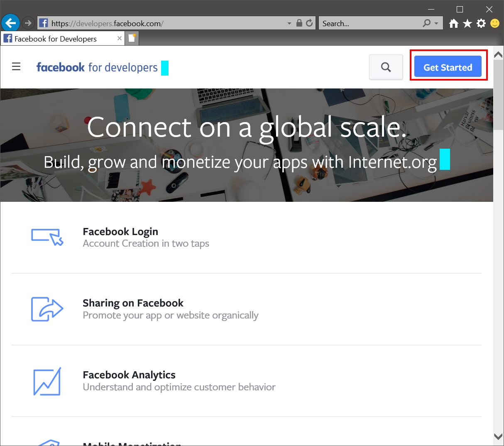Open the Facebook Login link
The height and width of the screenshot is (446, 504).
tap(120, 231)
